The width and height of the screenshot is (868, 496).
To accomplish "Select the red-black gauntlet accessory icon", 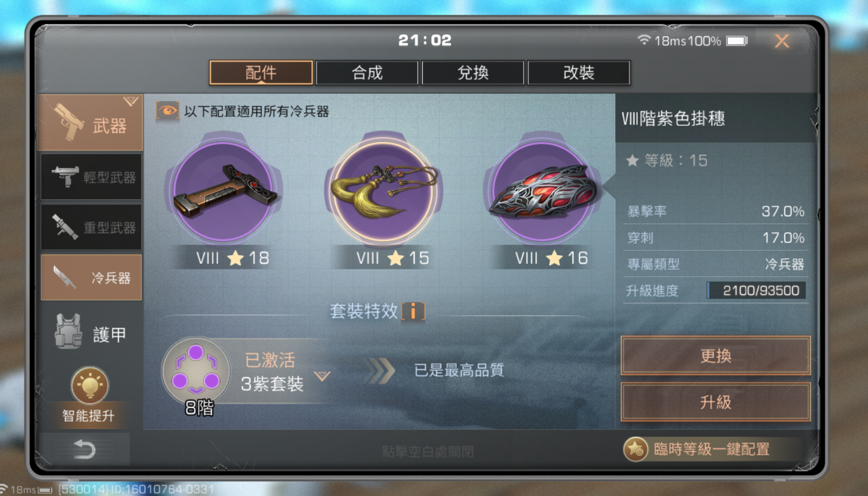I will [542, 191].
